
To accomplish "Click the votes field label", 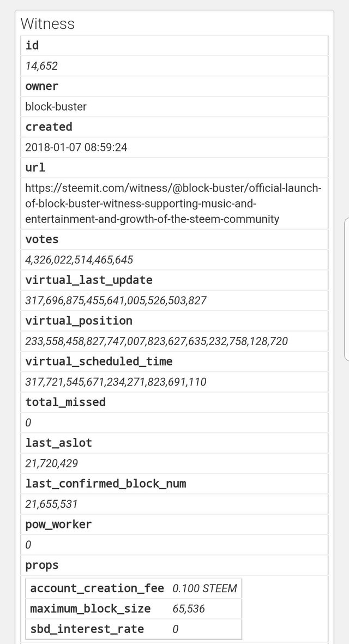I will 42,239.
